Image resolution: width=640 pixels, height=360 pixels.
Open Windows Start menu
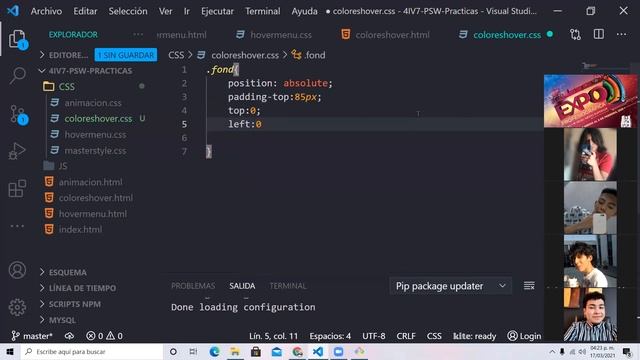[x=10, y=351]
